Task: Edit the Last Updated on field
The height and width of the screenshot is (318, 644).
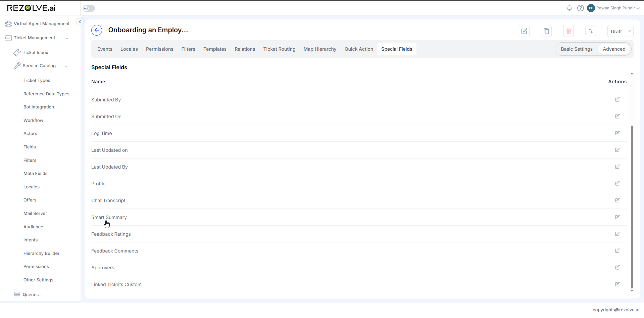Action: pyautogui.click(x=617, y=150)
